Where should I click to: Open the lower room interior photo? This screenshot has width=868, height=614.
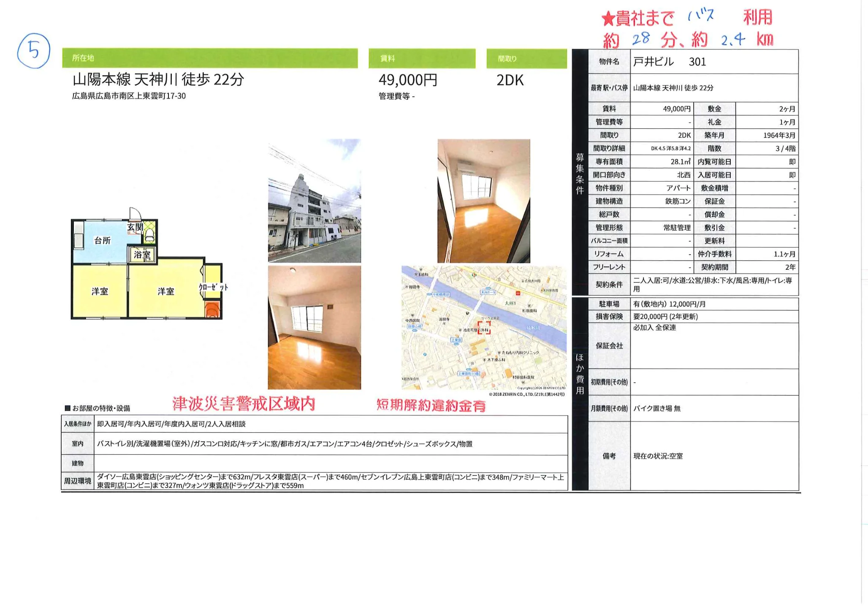314,327
